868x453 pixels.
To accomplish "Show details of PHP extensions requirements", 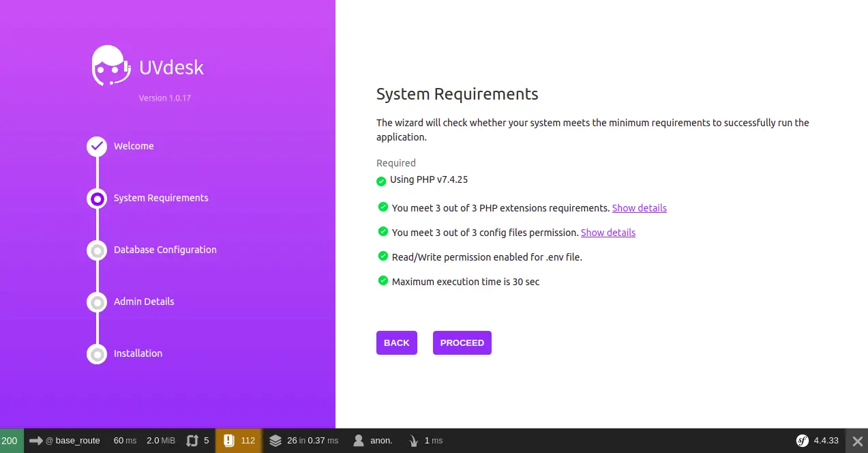I will [x=640, y=208].
